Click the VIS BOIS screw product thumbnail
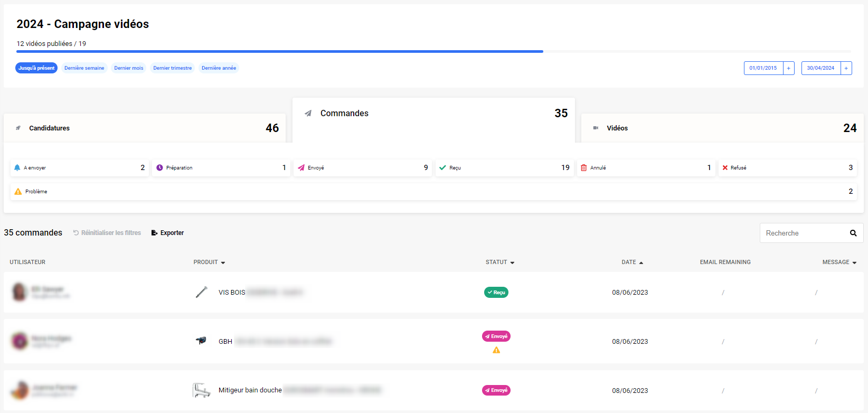The width and height of the screenshot is (868, 413). tap(201, 292)
